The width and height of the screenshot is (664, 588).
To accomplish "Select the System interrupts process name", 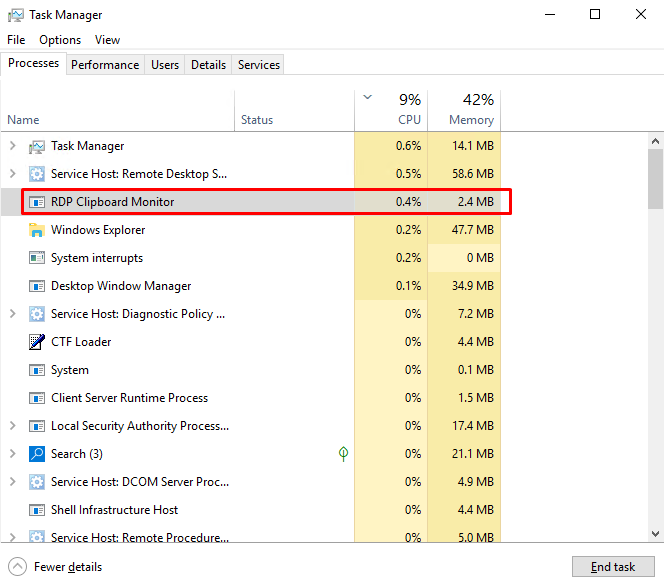I will click(97, 258).
